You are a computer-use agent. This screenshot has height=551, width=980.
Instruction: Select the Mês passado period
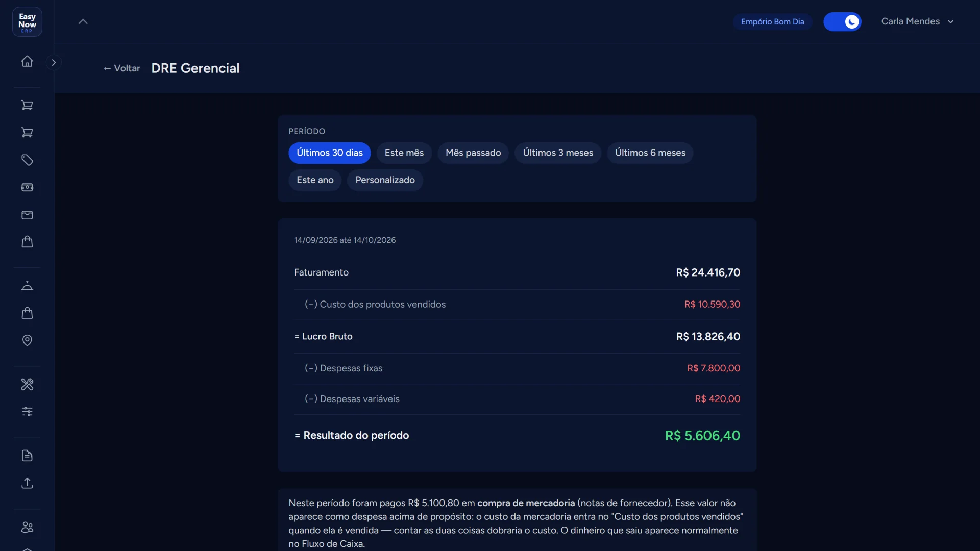(473, 153)
